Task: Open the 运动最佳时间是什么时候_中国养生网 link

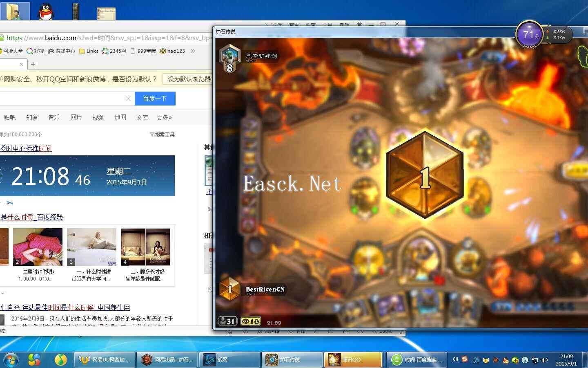Action: pyautogui.click(x=65, y=307)
